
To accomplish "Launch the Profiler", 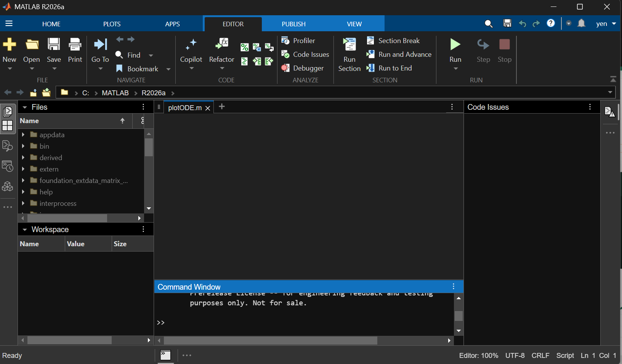I will [298, 40].
